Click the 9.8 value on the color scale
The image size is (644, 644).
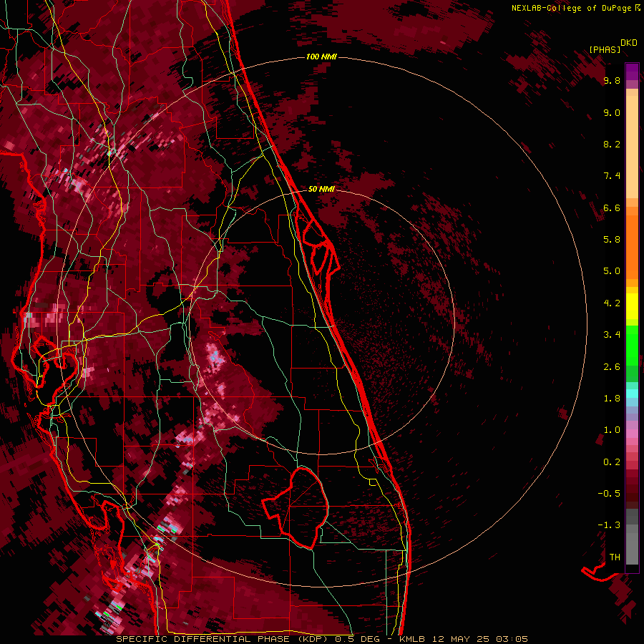pos(612,80)
